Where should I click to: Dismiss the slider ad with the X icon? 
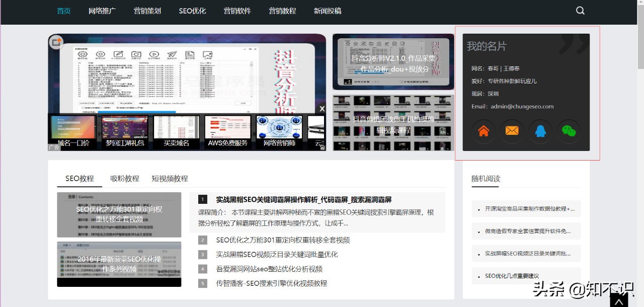click(x=322, y=109)
